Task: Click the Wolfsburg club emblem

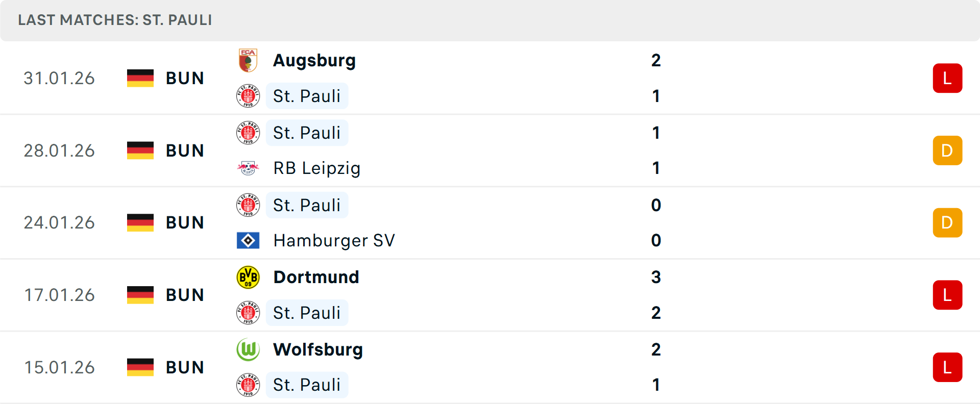Action: [248, 350]
